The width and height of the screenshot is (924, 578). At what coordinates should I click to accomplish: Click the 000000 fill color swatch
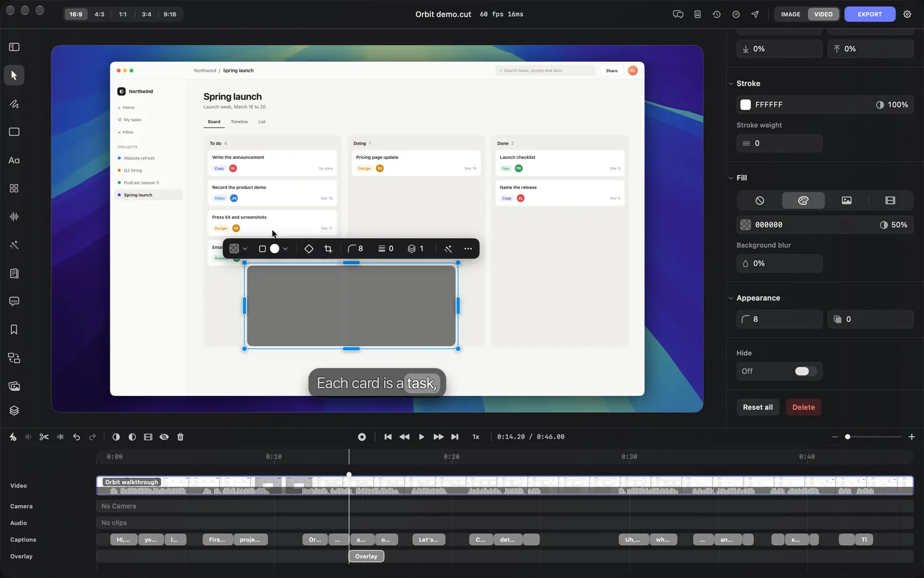(x=746, y=225)
